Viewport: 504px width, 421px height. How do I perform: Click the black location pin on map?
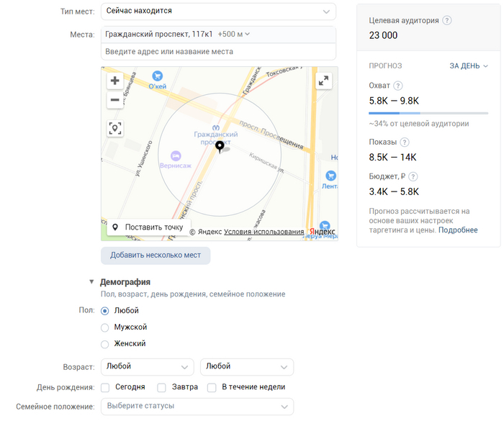220,147
